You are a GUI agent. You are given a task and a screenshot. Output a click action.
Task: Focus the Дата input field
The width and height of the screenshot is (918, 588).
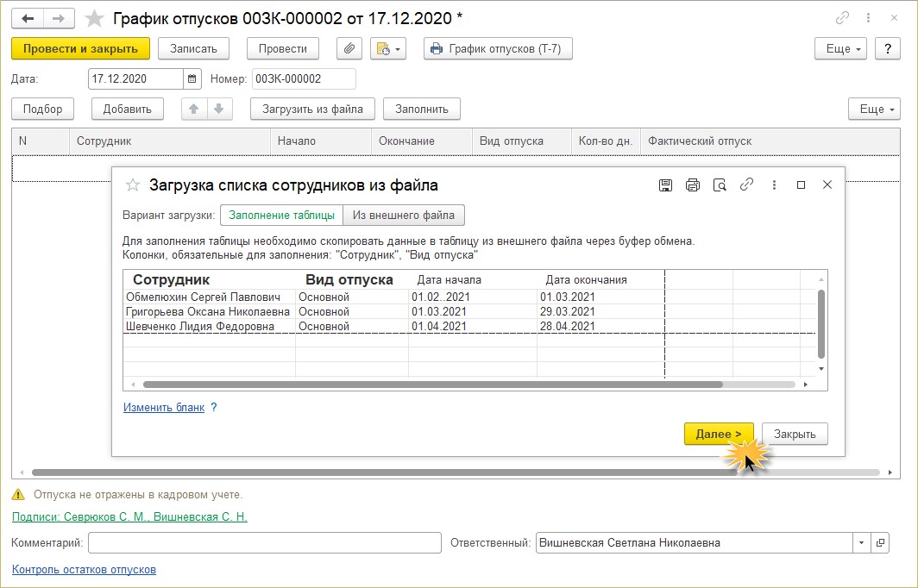click(135, 79)
